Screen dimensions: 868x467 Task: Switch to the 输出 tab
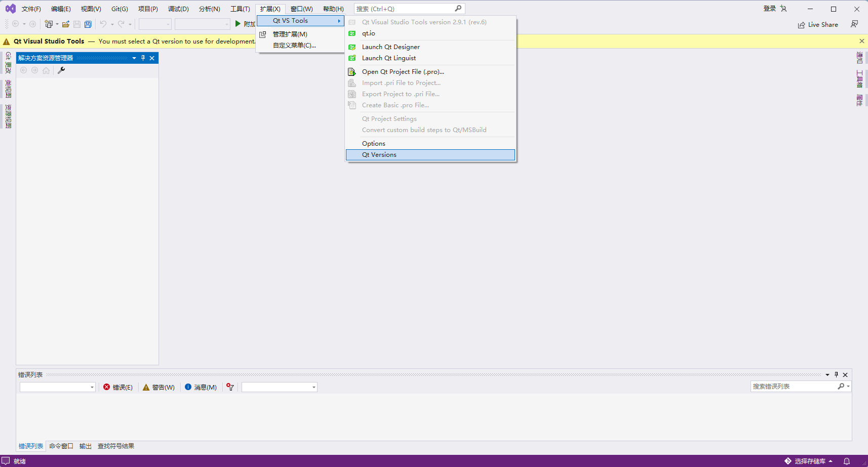tap(85, 446)
